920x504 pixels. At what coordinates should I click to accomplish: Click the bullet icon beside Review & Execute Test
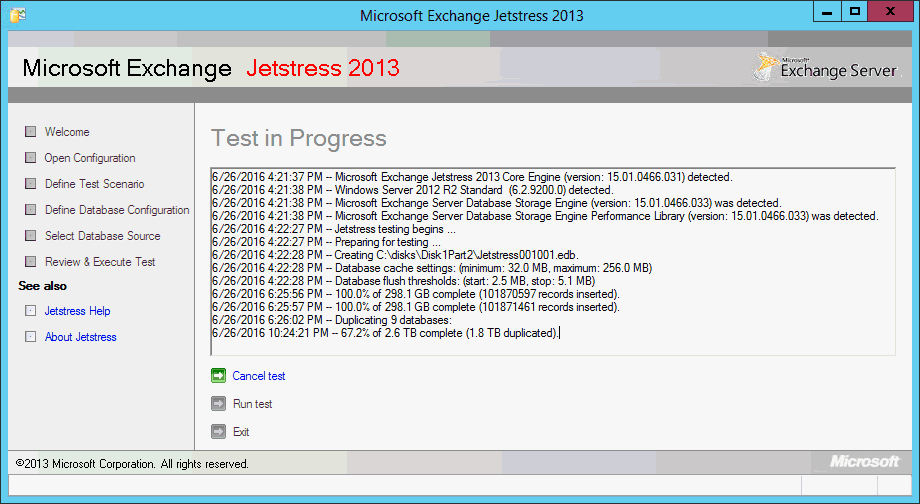click(31, 262)
